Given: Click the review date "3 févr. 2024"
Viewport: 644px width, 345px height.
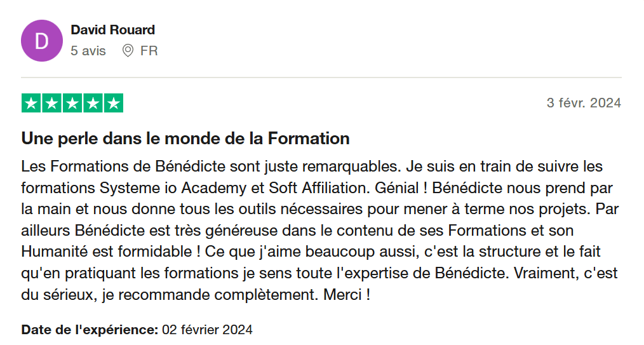Looking at the screenshot, I should [x=583, y=103].
